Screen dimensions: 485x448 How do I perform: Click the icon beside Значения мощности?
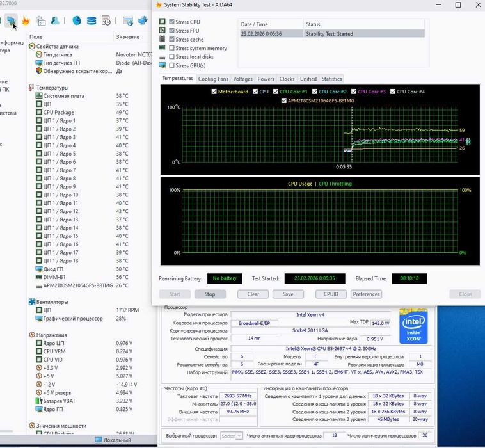[32, 426]
